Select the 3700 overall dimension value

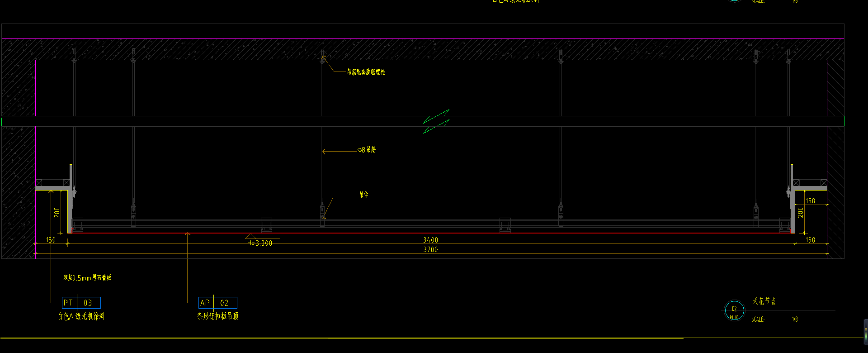[430, 250]
